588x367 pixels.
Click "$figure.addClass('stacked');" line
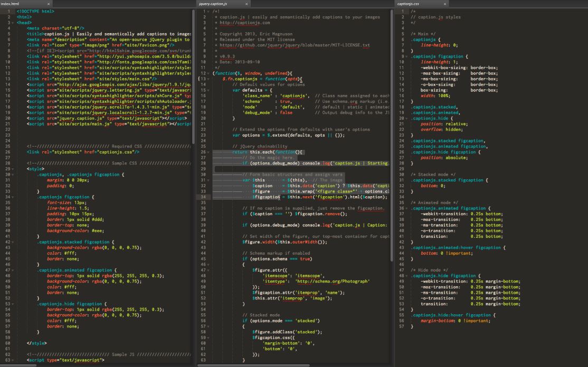point(287,332)
